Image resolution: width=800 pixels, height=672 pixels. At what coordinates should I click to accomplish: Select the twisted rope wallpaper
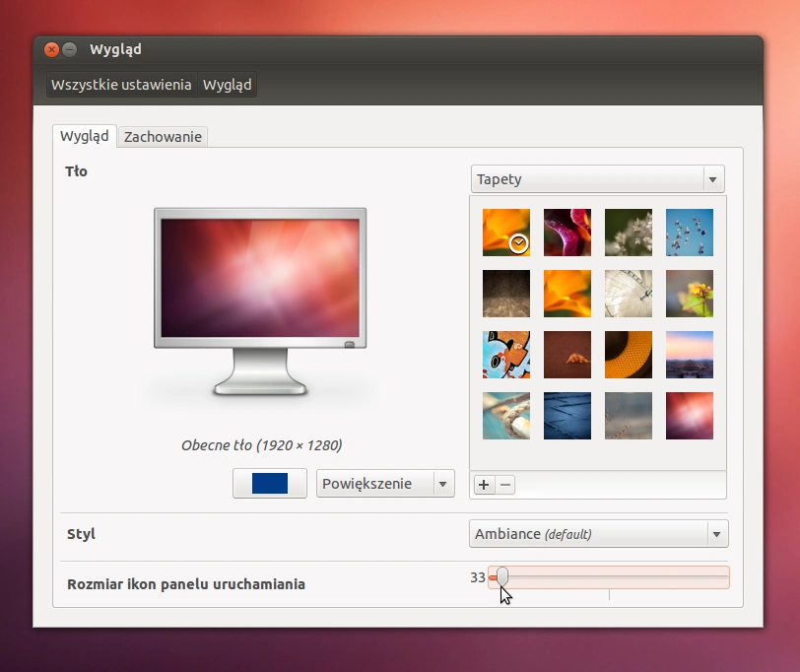click(x=506, y=416)
